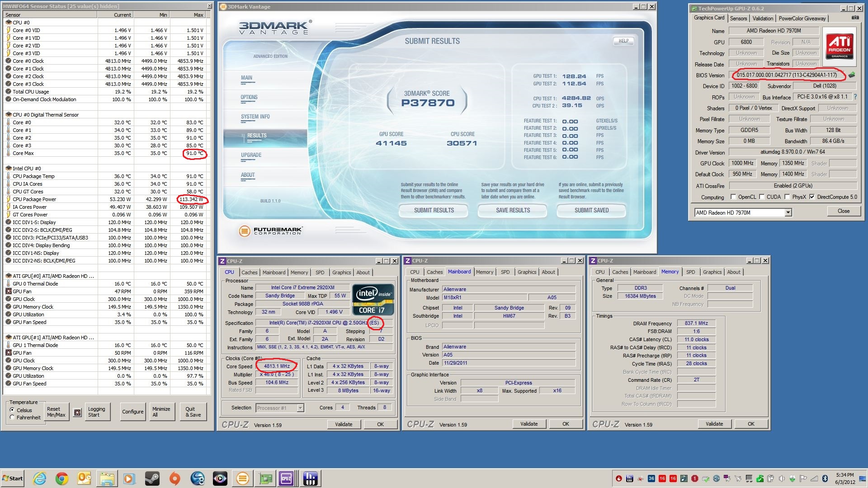Enable the OpenCL computing checkbox
The width and height of the screenshot is (868, 488).
tap(734, 197)
